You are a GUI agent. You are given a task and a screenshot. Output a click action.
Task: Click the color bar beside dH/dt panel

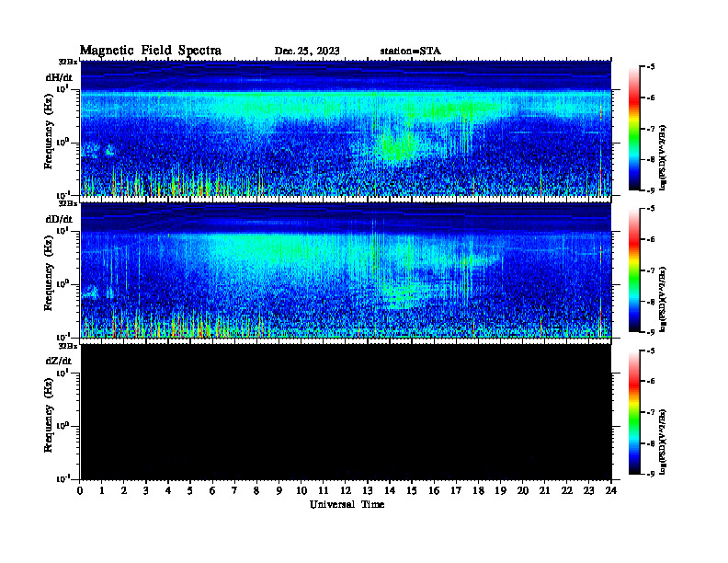[634, 129]
